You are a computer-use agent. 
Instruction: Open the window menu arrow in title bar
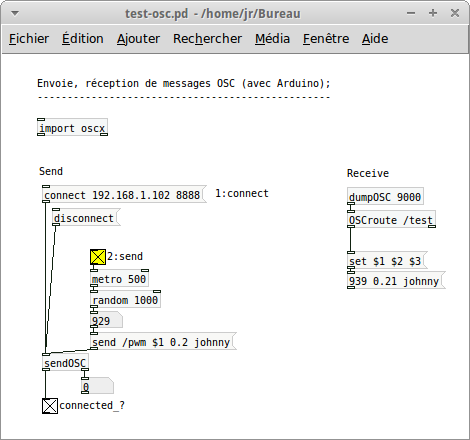[15, 13]
